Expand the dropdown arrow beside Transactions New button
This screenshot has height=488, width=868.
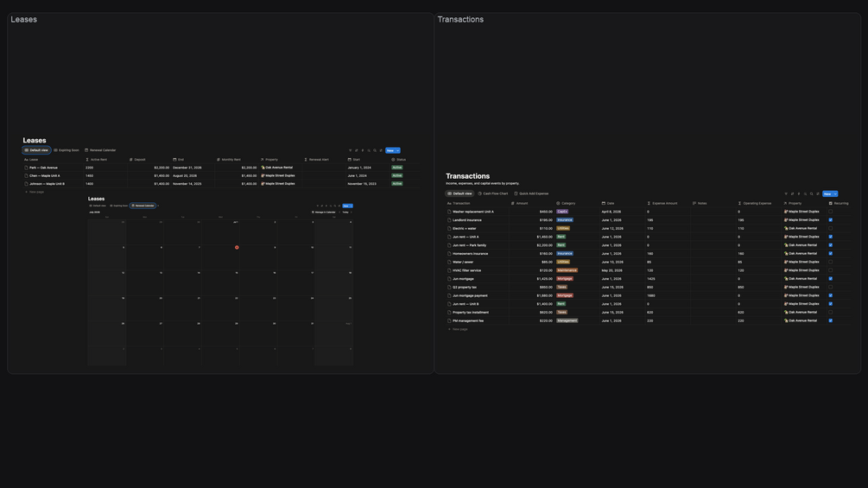pyautogui.click(x=835, y=193)
